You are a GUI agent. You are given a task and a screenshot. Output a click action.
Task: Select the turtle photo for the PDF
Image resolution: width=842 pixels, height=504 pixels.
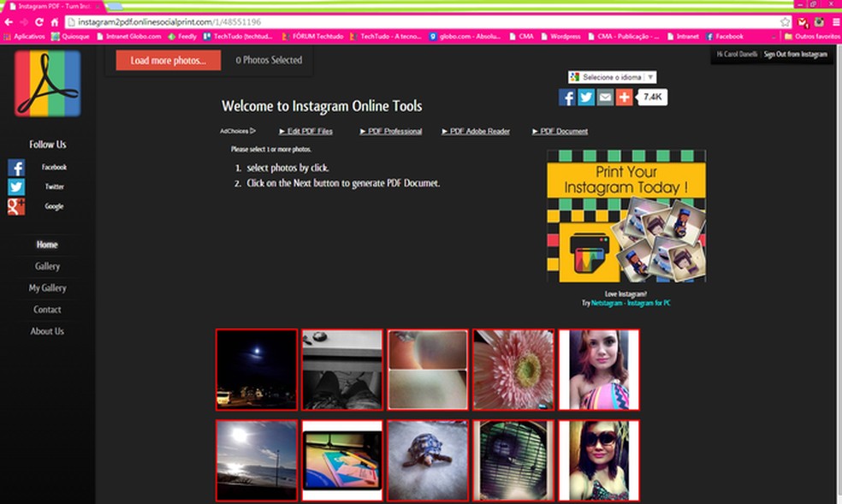coord(427,460)
